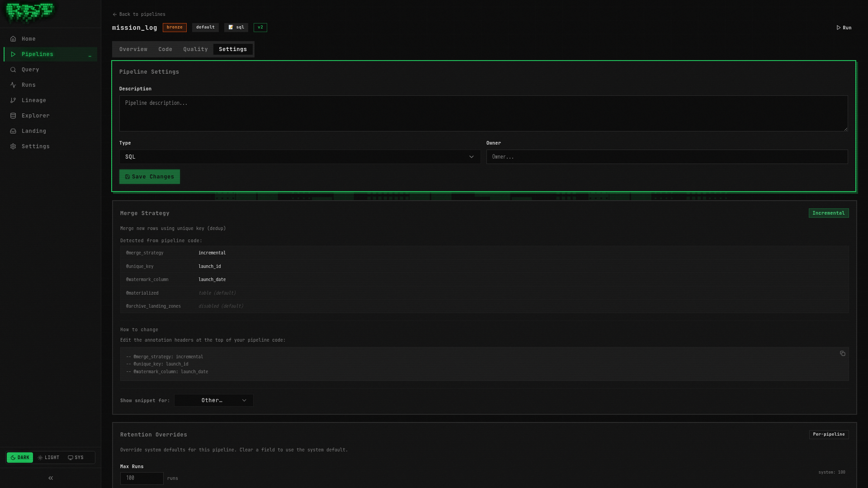Click the Save Changes button
This screenshot has width=868, height=488.
click(x=149, y=177)
